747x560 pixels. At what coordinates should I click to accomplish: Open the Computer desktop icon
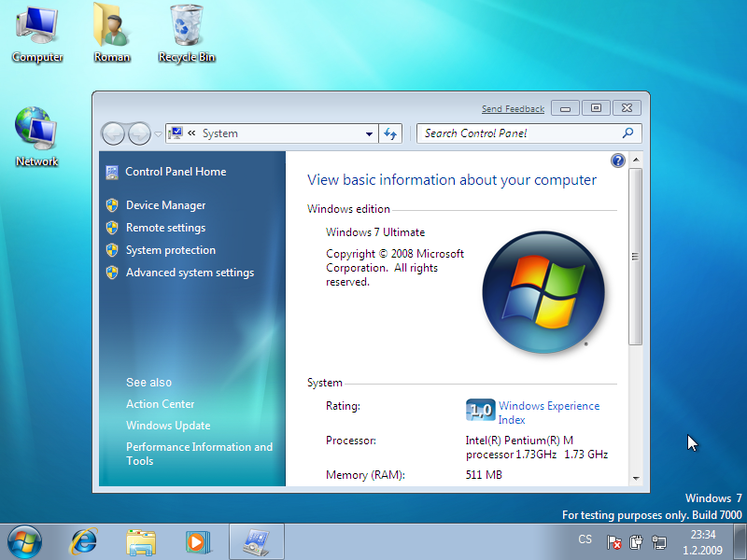pyautogui.click(x=37, y=34)
